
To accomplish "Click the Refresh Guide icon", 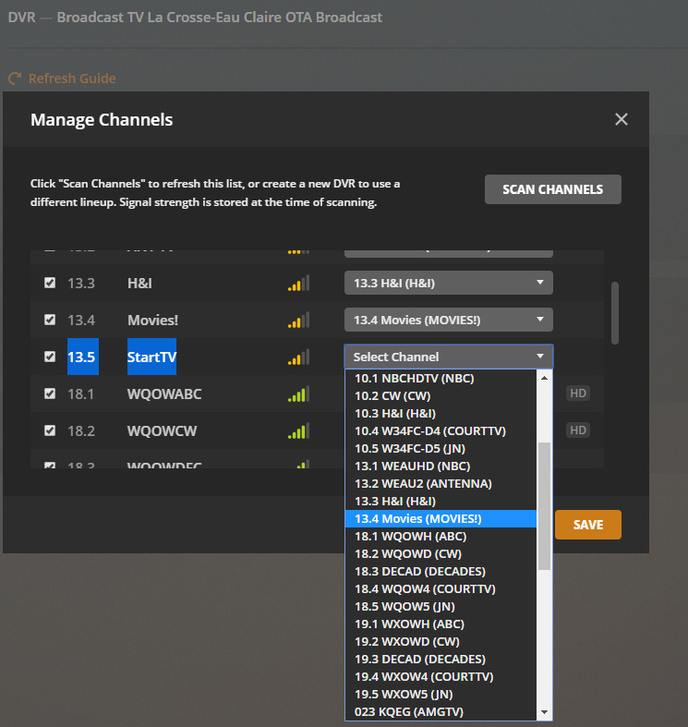I will coord(15,78).
